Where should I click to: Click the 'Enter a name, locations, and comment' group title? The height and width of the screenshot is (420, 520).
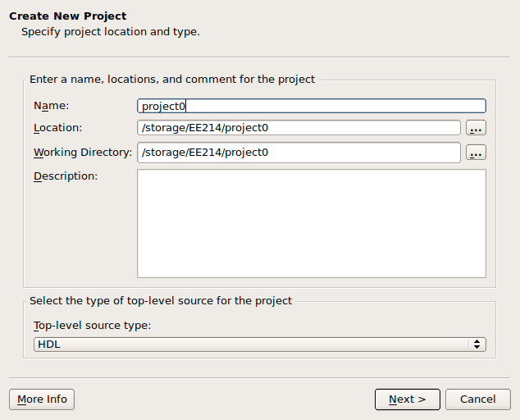[x=172, y=80]
